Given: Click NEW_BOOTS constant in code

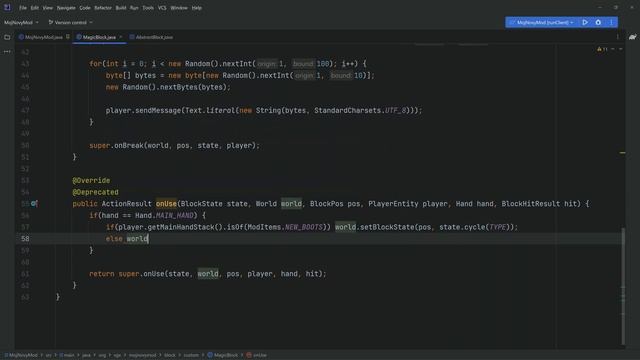Looking at the screenshot, I should click(x=304, y=227).
